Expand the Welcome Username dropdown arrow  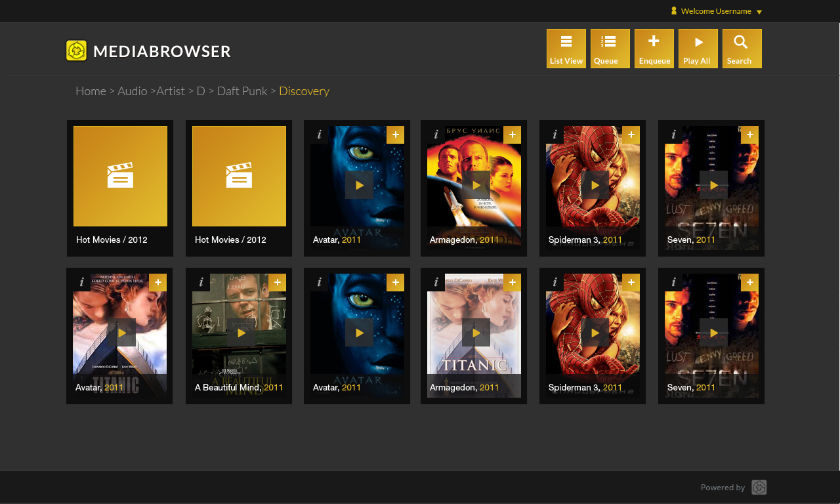759,12
